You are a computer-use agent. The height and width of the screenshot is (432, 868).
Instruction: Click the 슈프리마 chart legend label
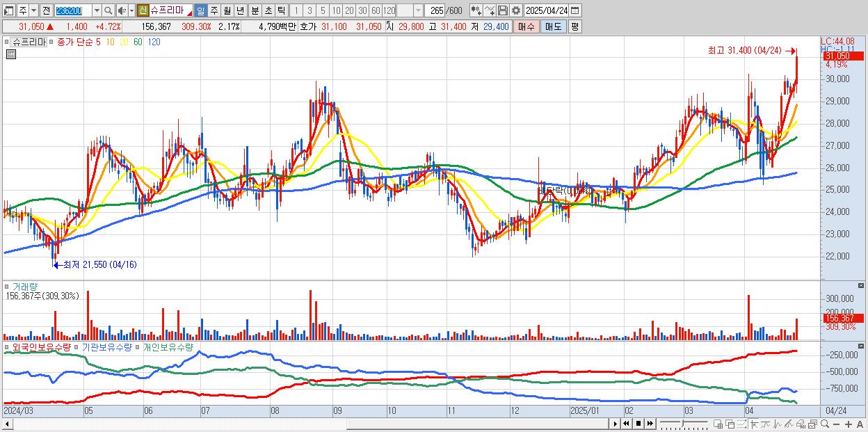tap(29, 42)
